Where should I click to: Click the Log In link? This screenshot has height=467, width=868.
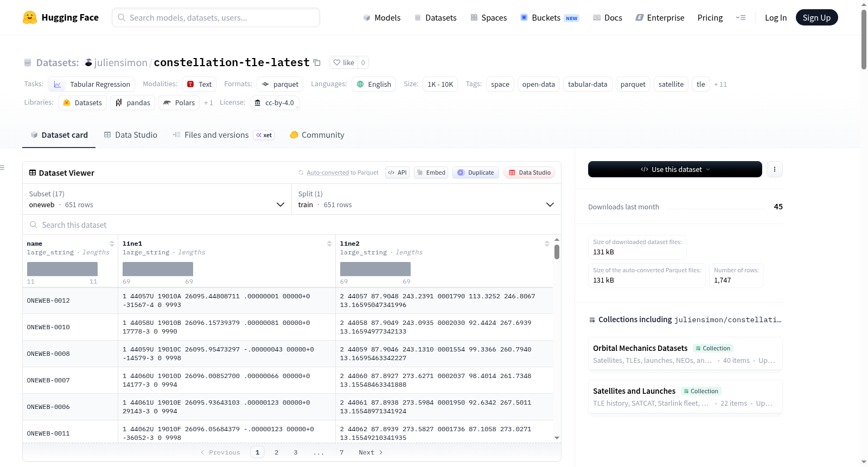pos(776,17)
